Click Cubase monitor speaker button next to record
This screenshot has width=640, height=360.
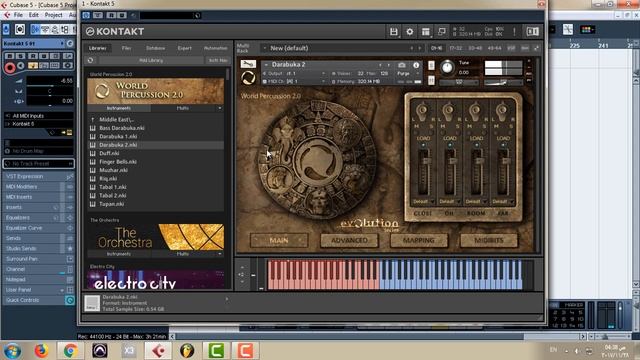21,66
